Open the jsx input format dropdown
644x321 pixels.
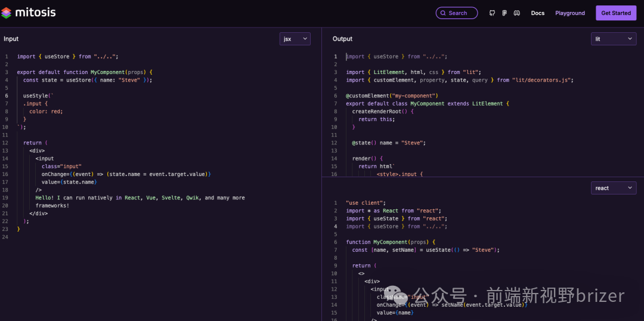pyautogui.click(x=295, y=39)
